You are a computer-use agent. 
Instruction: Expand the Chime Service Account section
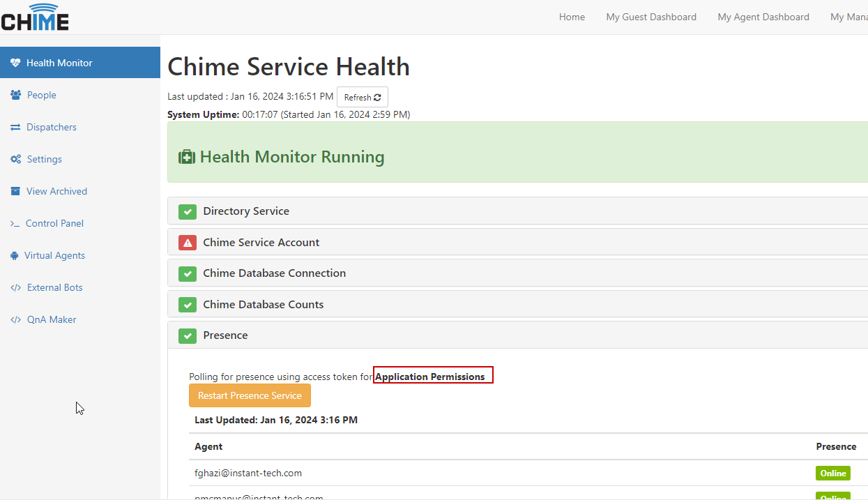pos(517,242)
